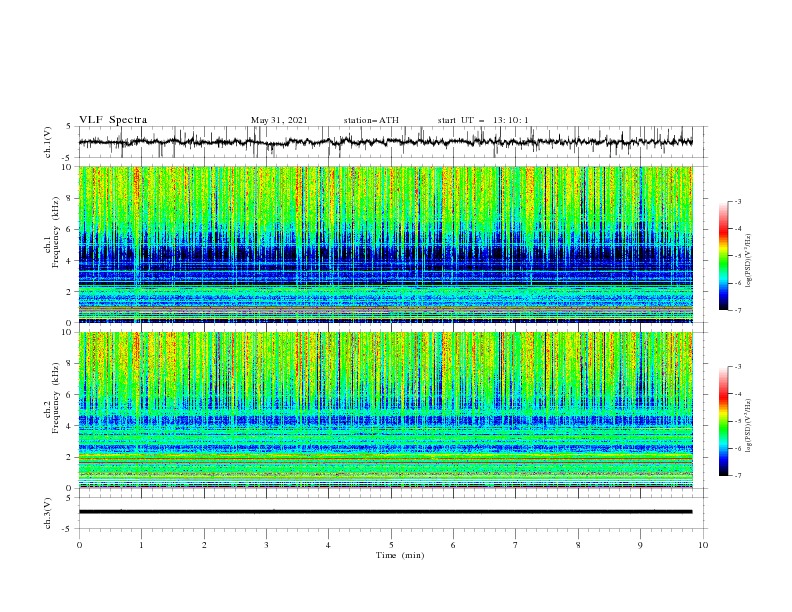This screenshot has height=612, width=792.
Task: Click the "ch.1(V)" waveform axis label
Action: tap(48, 142)
